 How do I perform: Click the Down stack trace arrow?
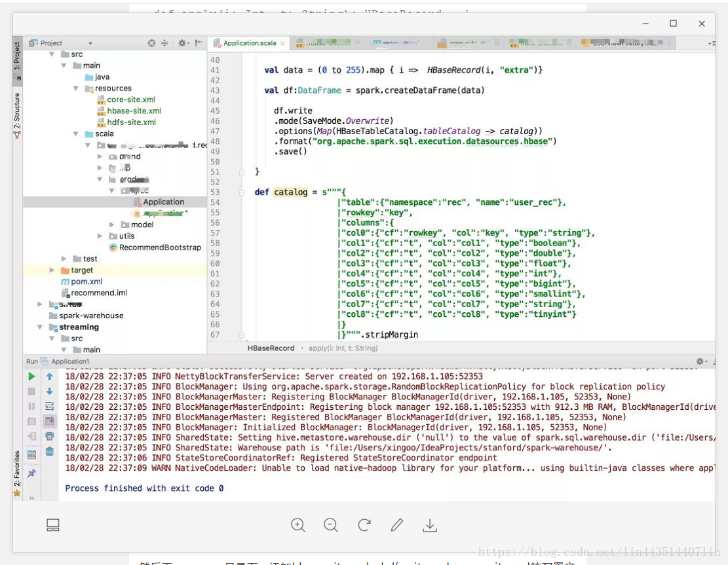click(x=50, y=391)
